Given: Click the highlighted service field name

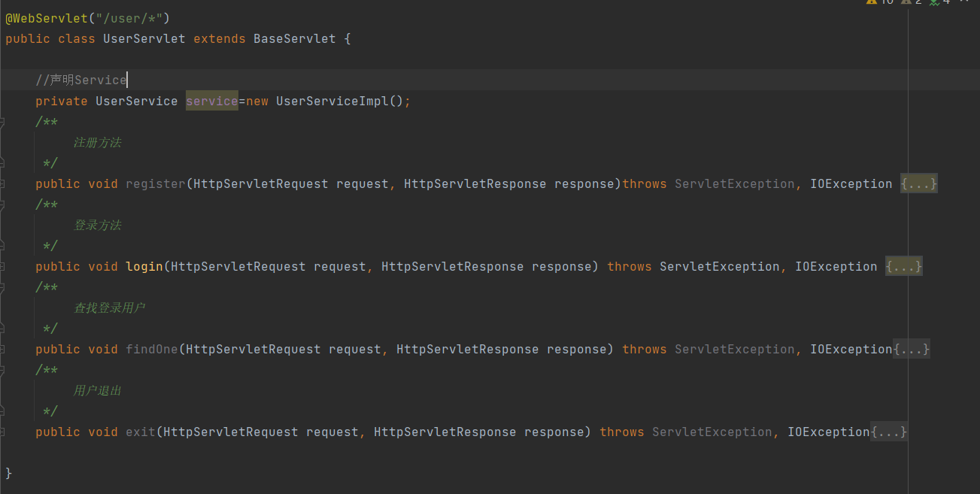Looking at the screenshot, I should (x=211, y=102).
